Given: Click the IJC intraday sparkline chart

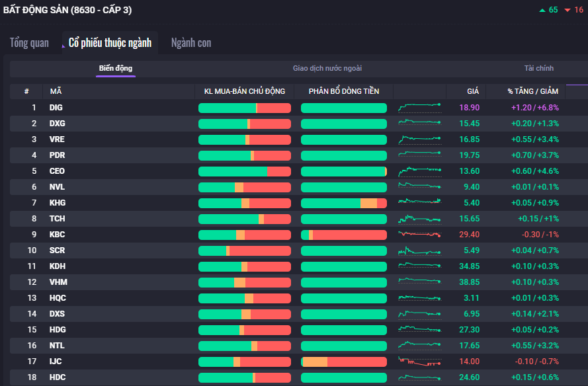Looking at the screenshot, I should click(419, 362).
